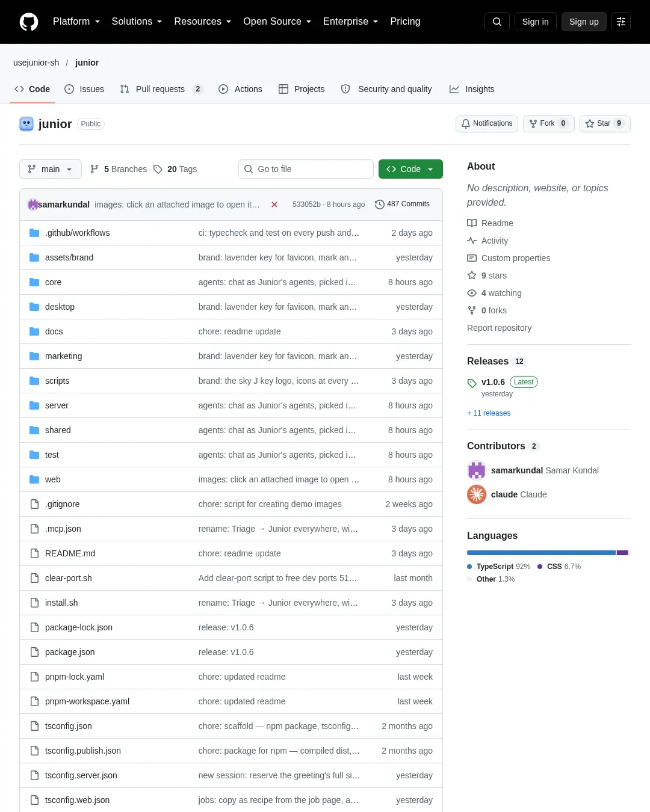The height and width of the screenshot is (812, 650).
Task: Open the 5 Branches link
Action: 119,169
